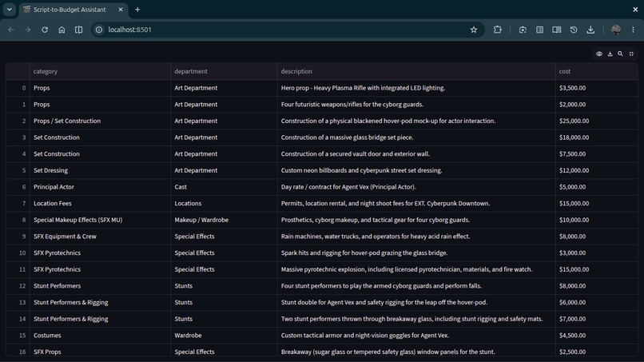Select the $6,000.00 cost cell

(597, 302)
